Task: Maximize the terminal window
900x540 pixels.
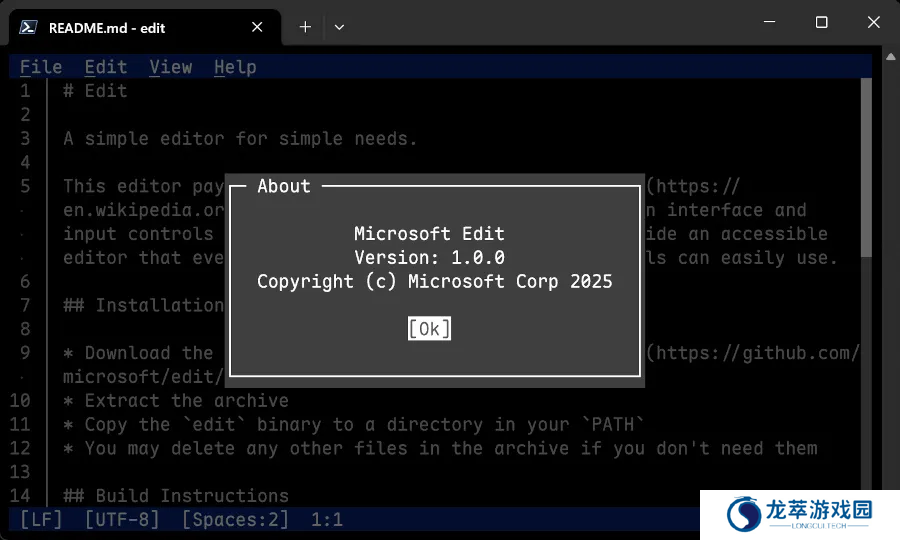Action: click(821, 22)
